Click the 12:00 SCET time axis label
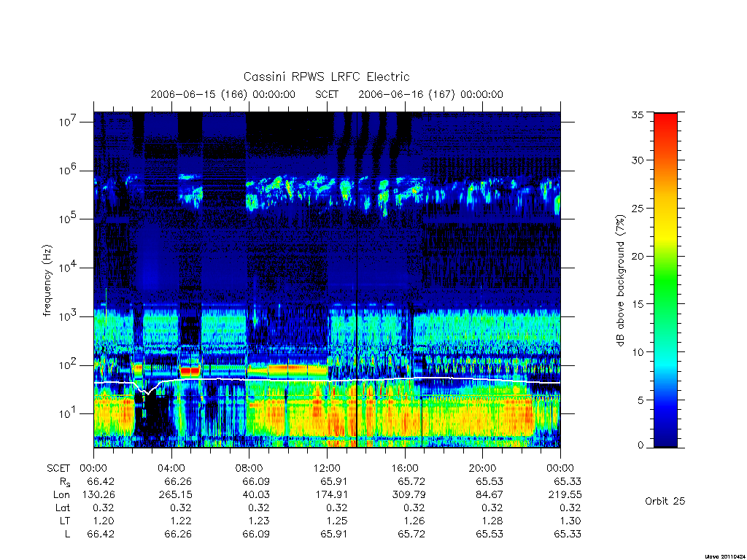Viewport: 747px width, 560px height. tap(327, 468)
